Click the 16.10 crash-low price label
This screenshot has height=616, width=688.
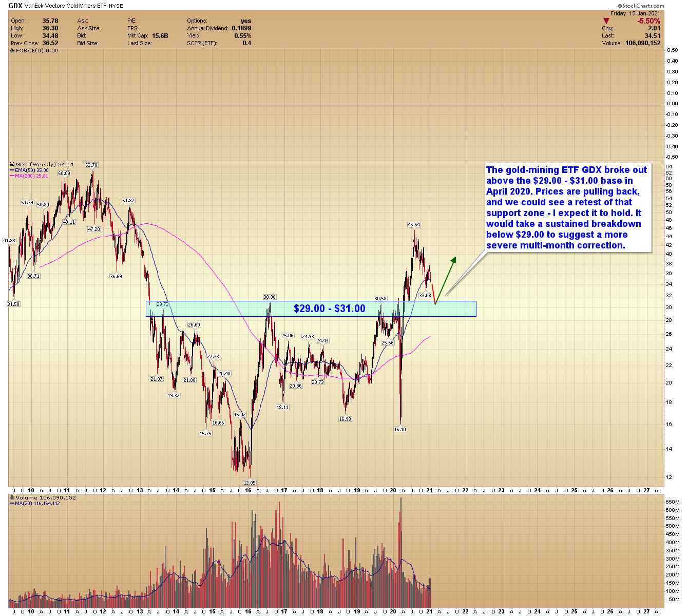click(x=400, y=429)
